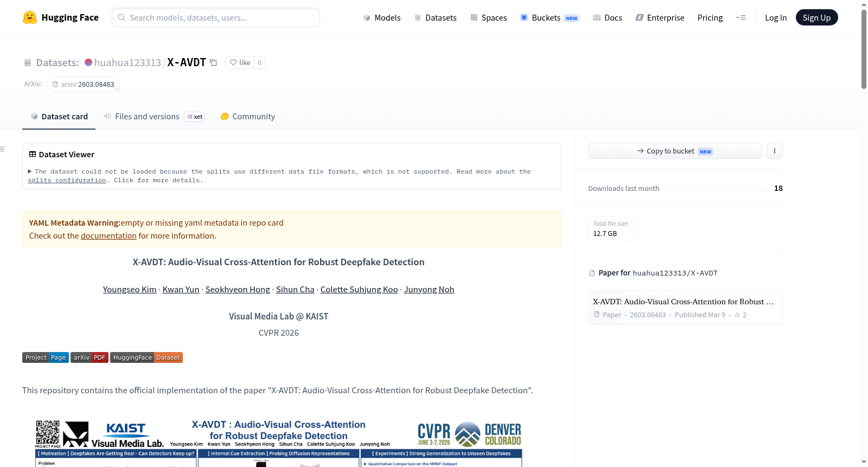Open the Models page

[382, 18]
